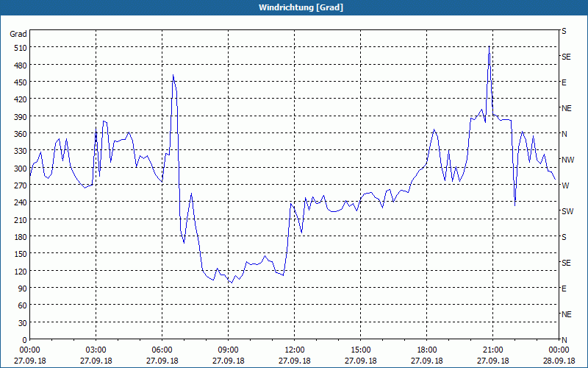588x368 pixels.
Task: Click the NW compass label on the right axis
Action: pos(567,160)
